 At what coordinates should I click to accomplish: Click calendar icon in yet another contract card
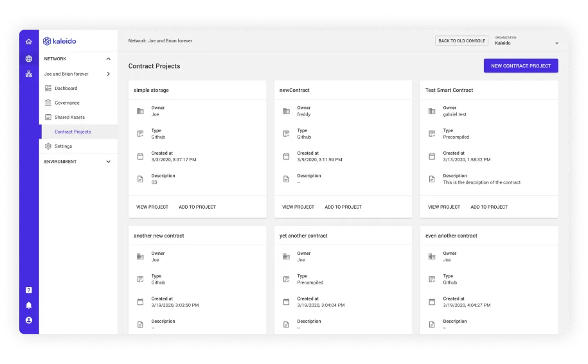[286, 302]
